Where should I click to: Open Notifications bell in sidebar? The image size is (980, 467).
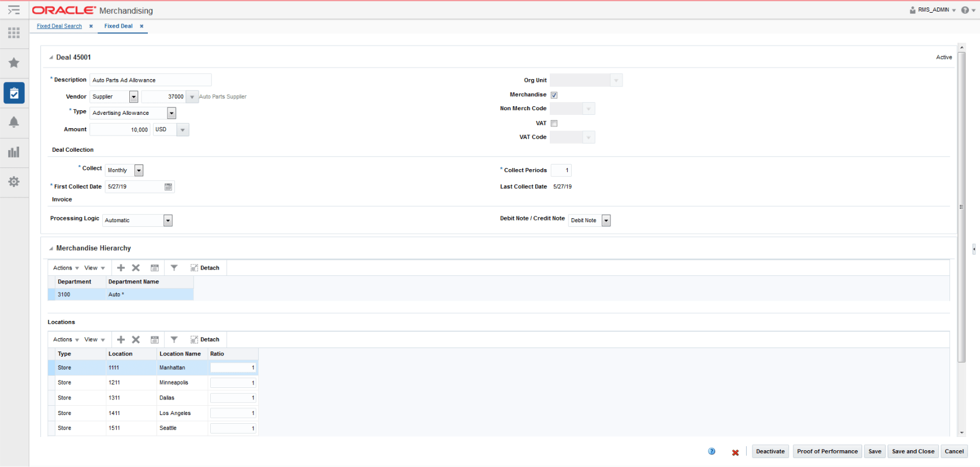point(14,122)
